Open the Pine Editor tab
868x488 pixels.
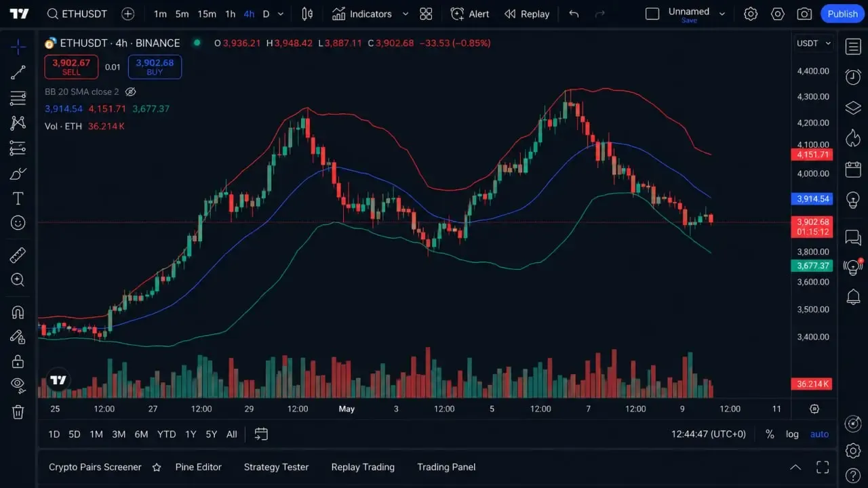click(198, 467)
